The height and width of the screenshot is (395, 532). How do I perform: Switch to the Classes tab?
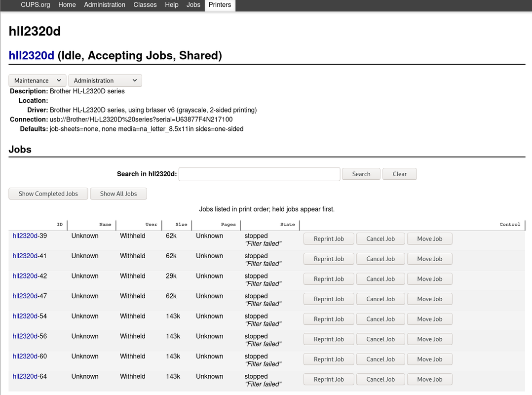click(x=145, y=5)
